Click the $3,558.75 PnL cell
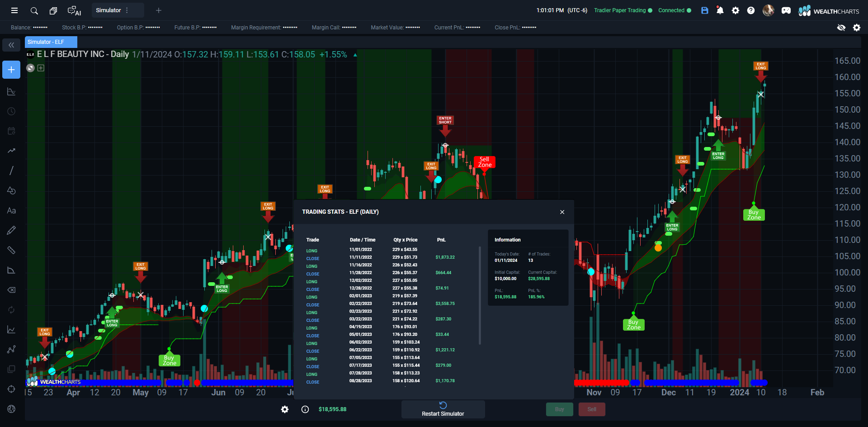868x427 pixels. pos(445,304)
